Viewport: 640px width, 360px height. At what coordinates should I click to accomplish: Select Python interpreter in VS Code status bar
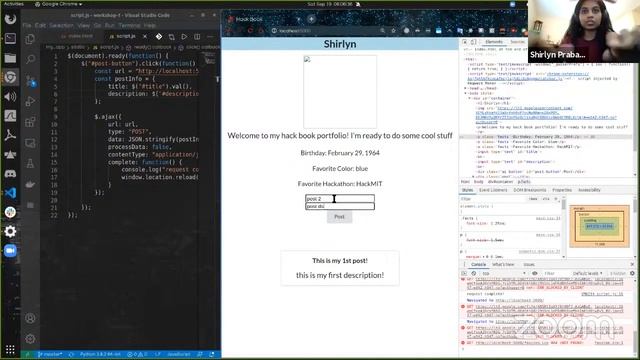[x=100, y=354]
